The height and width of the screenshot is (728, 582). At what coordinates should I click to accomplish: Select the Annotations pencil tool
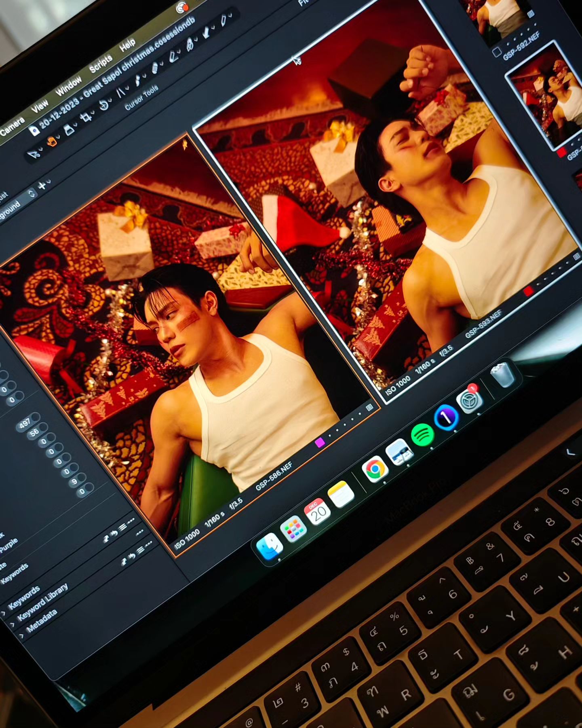point(223,20)
